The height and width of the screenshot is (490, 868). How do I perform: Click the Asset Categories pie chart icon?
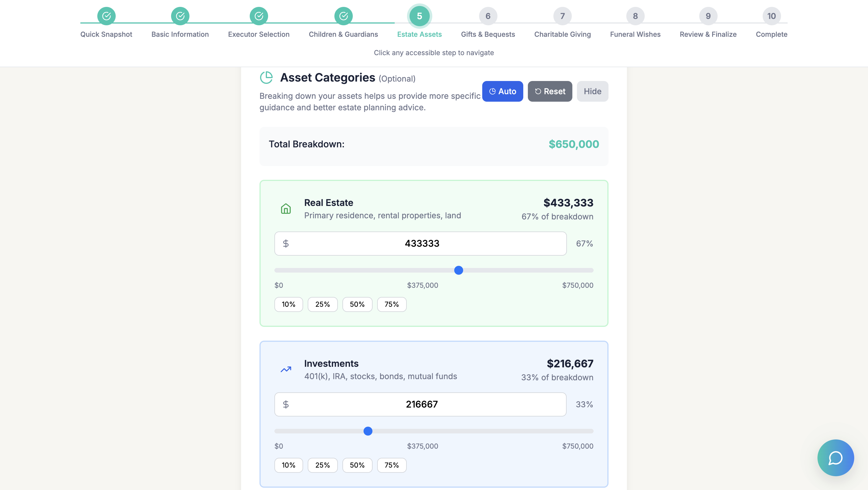(x=266, y=78)
